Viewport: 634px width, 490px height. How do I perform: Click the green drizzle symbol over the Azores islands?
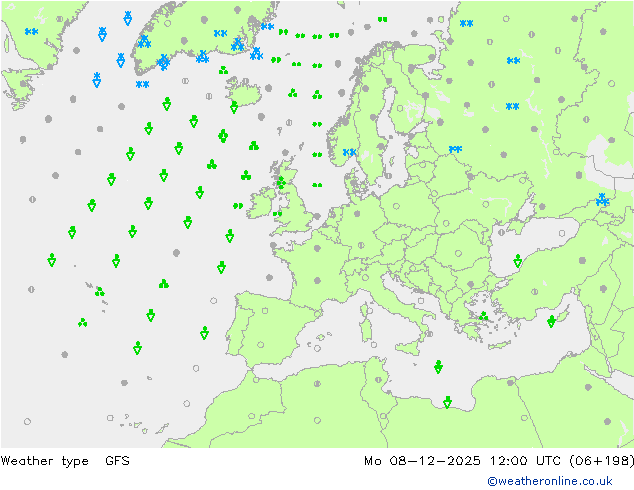[99, 291]
